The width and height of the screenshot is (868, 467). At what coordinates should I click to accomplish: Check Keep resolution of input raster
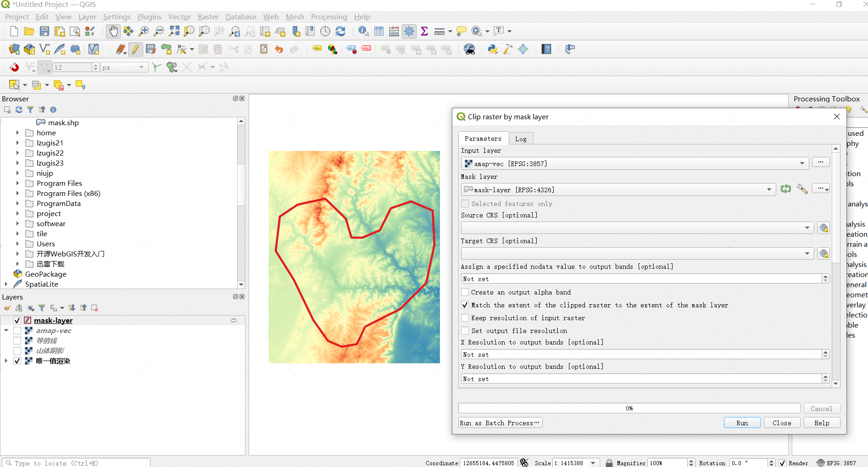click(465, 318)
